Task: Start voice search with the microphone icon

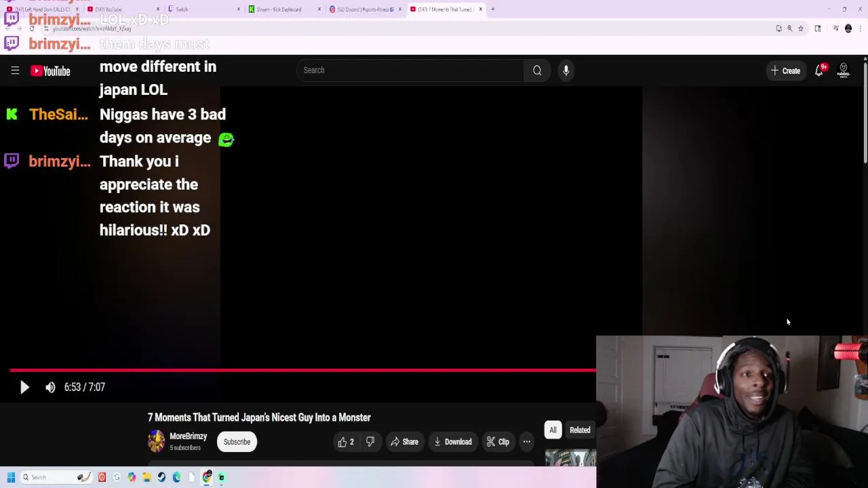Action: [x=566, y=70]
